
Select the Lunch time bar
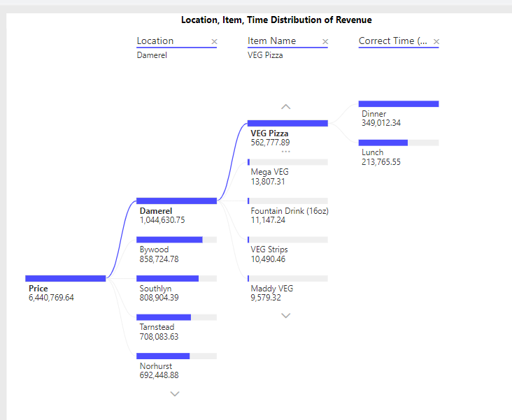click(399, 143)
